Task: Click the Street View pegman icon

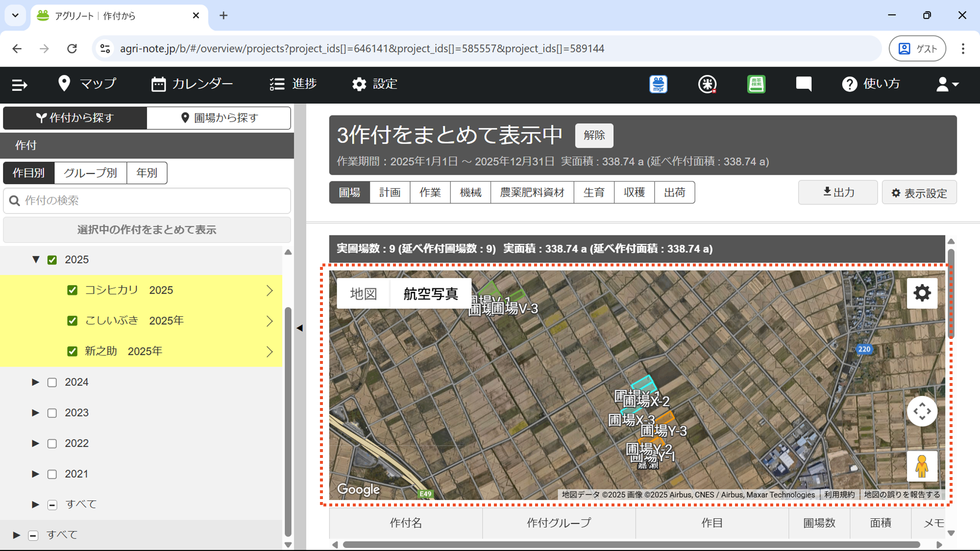Action: pyautogui.click(x=922, y=466)
